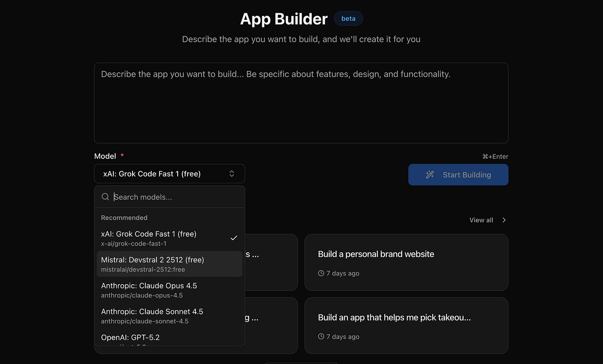Select Anthropic: Claude Sonnet 4.5 model
603x364 pixels.
click(169, 316)
